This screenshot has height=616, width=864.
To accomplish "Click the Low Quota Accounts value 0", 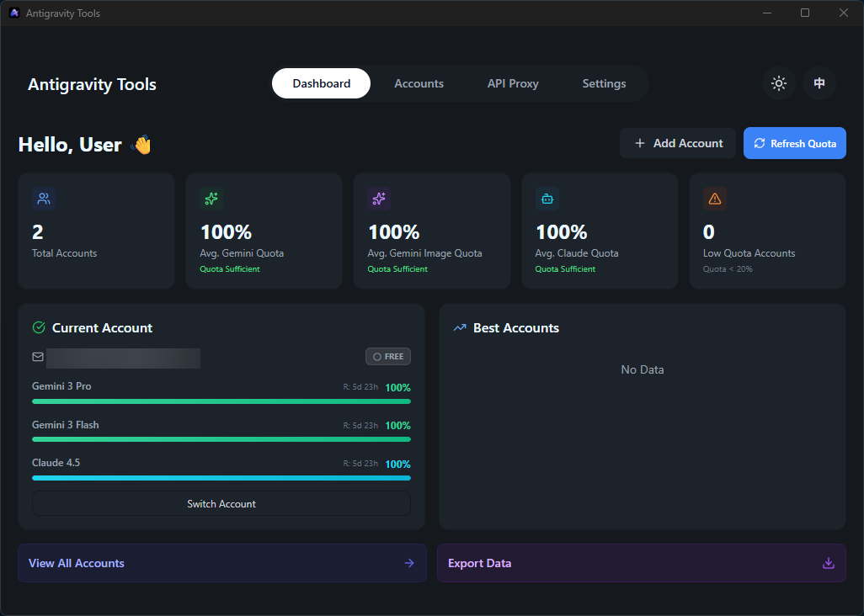I will pos(708,231).
